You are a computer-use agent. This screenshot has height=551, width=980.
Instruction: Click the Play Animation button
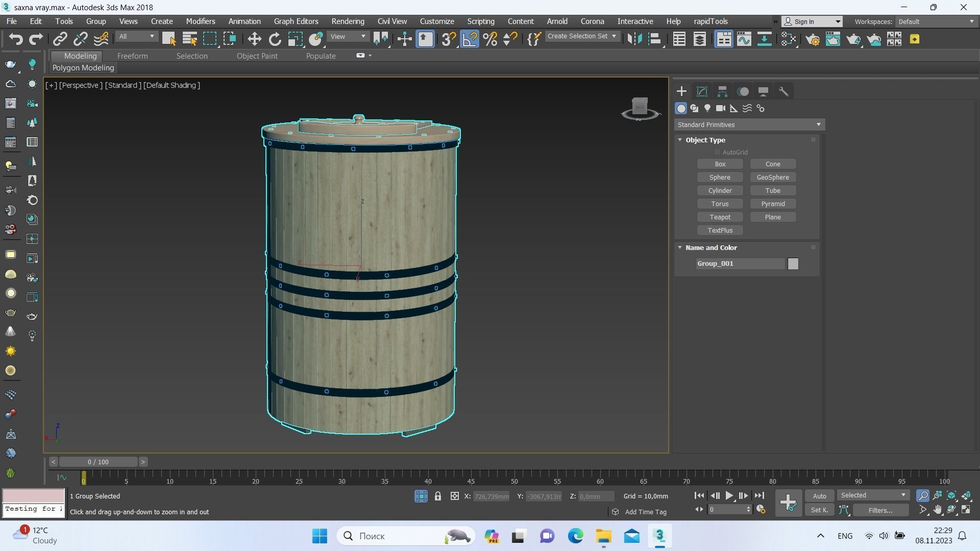pyautogui.click(x=729, y=495)
